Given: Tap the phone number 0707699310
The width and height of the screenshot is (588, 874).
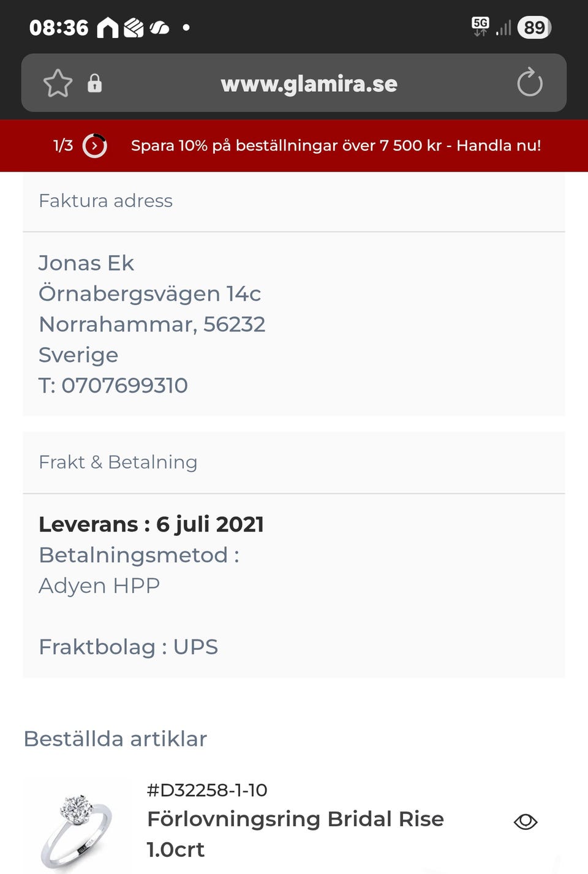Looking at the screenshot, I should point(124,385).
